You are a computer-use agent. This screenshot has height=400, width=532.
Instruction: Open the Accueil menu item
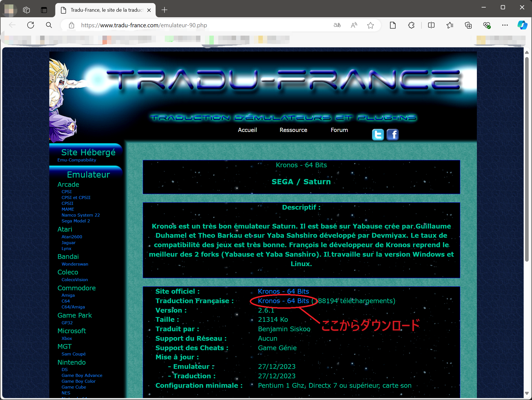click(247, 130)
